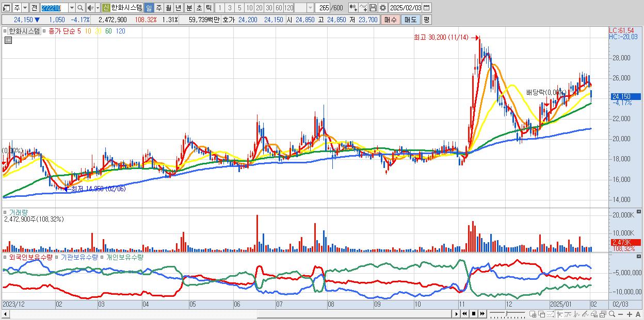The width and height of the screenshot is (644, 320).
Task: Open the dropdown beside the speaker icon
Action: (x=97, y=8)
